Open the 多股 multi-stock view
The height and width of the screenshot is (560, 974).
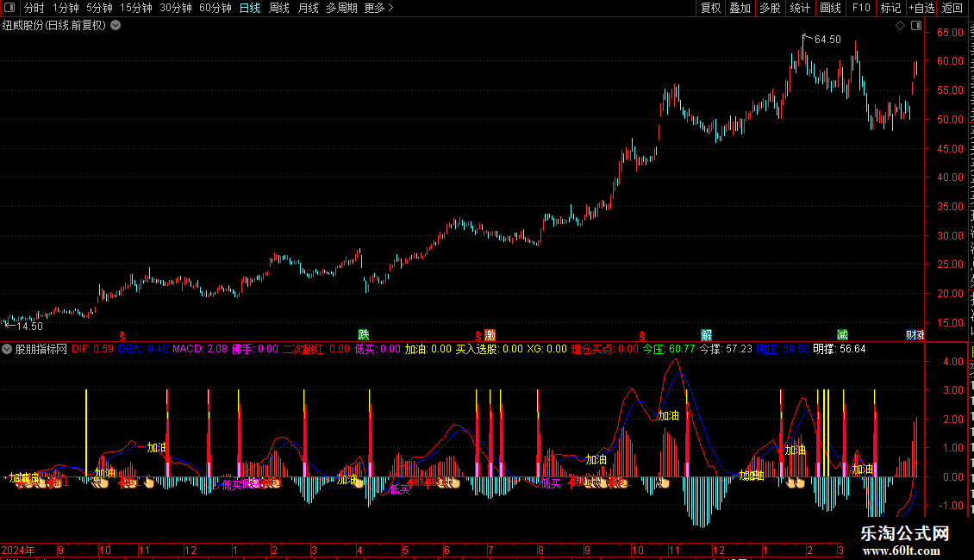(770, 8)
